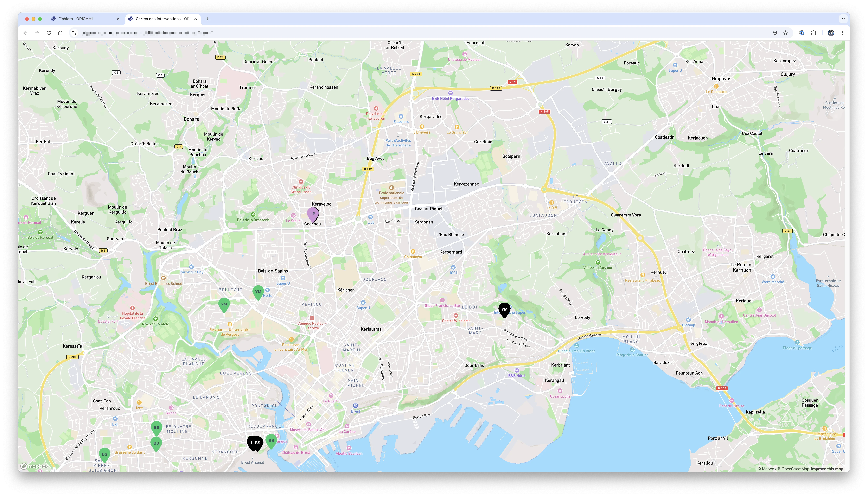The width and height of the screenshot is (868, 496).
Task: Click the Plage du Moulin Blanc label
Action: pyautogui.click(x=576, y=351)
